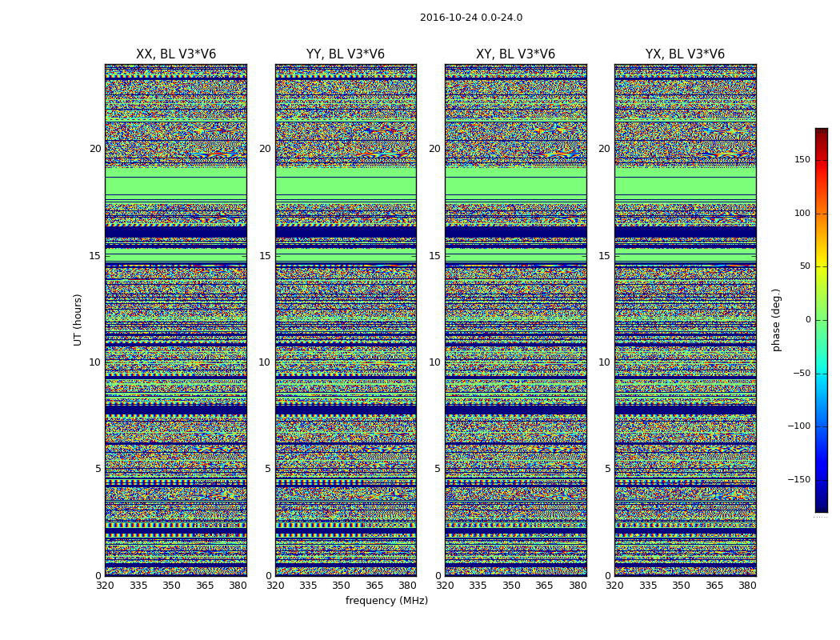Click the frequency (MHz) axis label
Viewport: 840px width, 640px height.
[x=386, y=601]
